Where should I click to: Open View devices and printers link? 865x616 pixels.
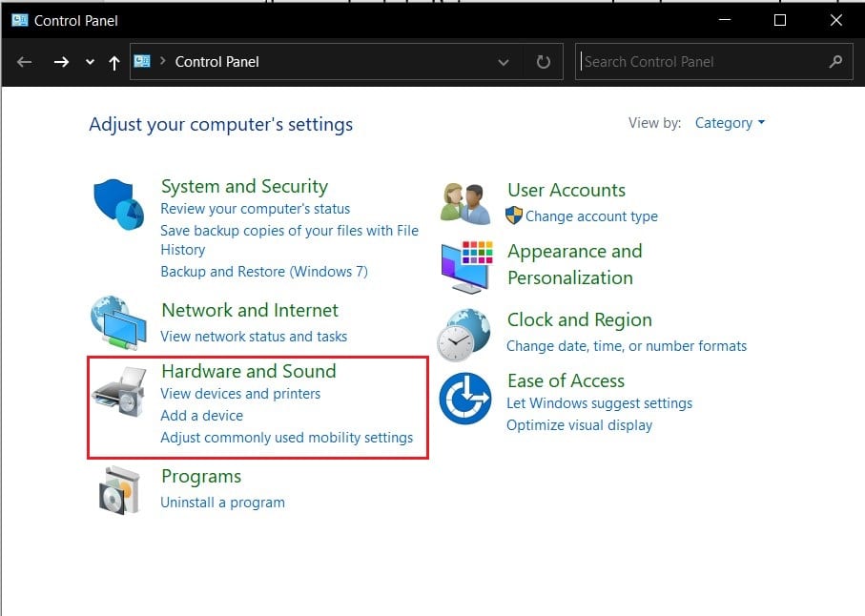[x=240, y=394]
